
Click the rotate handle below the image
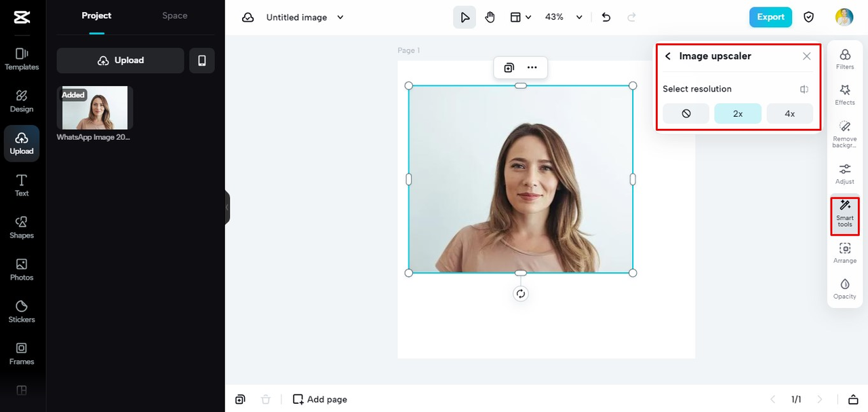tap(521, 294)
